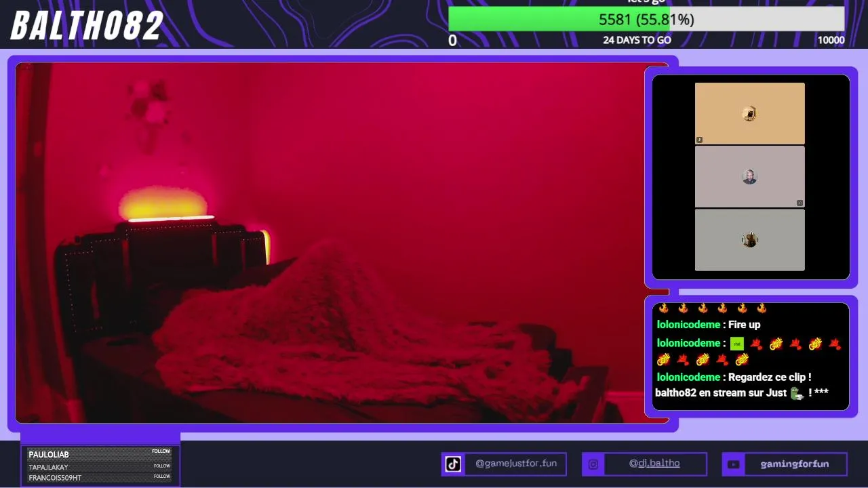The image size is (868, 488).
Task: Click FOLLOW next to FRANCOIS509HT
Action: (x=161, y=476)
